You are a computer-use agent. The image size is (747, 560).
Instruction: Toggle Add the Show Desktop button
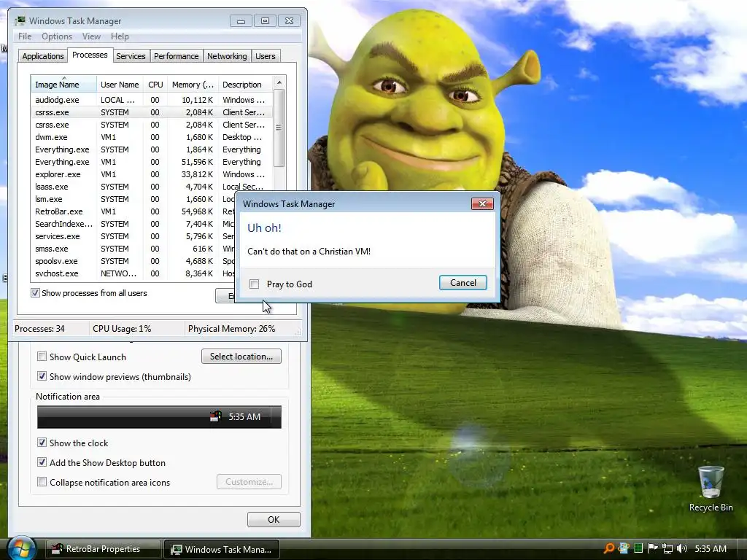[42, 462]
